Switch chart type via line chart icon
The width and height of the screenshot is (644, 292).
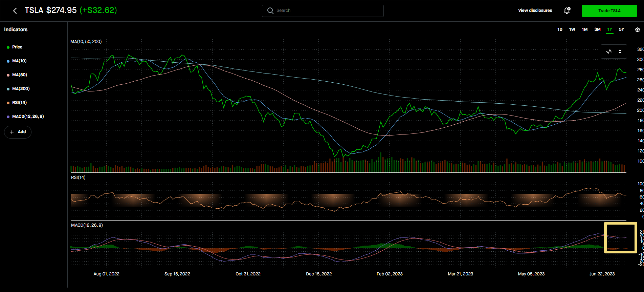pos(609,51)
